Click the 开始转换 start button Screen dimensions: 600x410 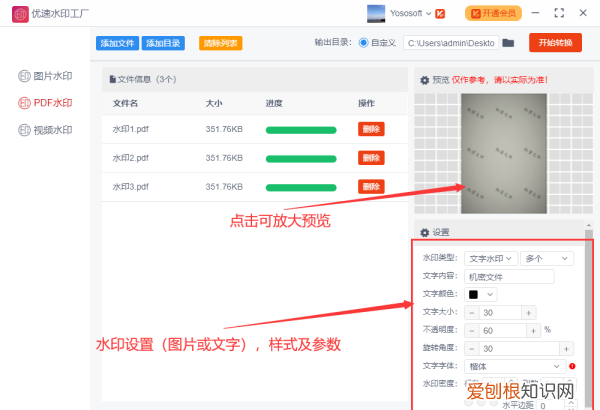click(555, 42)
